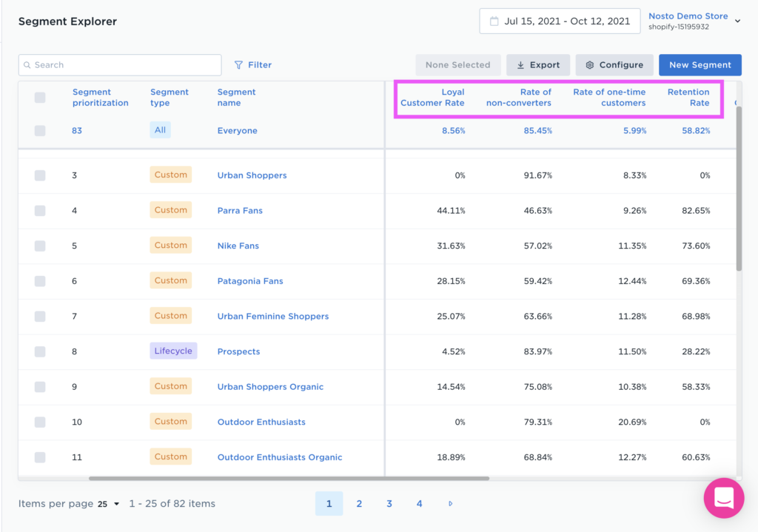Sort by Rate of non-converters column
The height and width of the screenshot is (532, 758).
[x=519, y=97]
